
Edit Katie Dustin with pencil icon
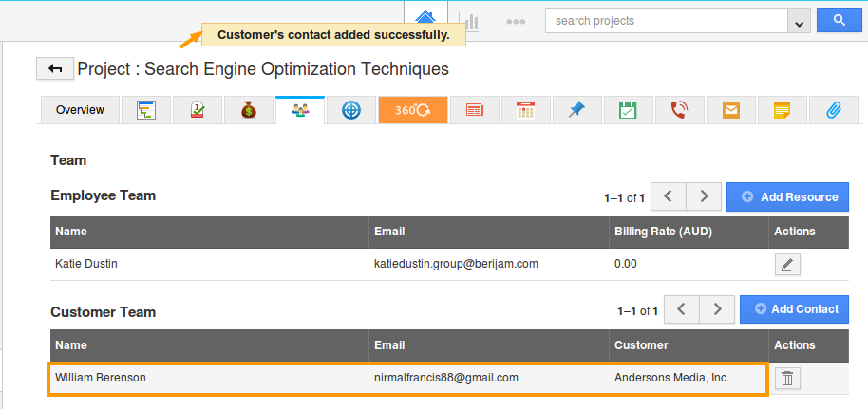(x=787, y=265)
